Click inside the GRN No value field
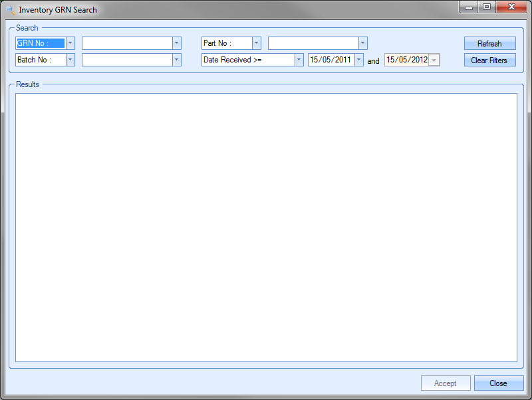The image size is (532, 400). (126, 43)
